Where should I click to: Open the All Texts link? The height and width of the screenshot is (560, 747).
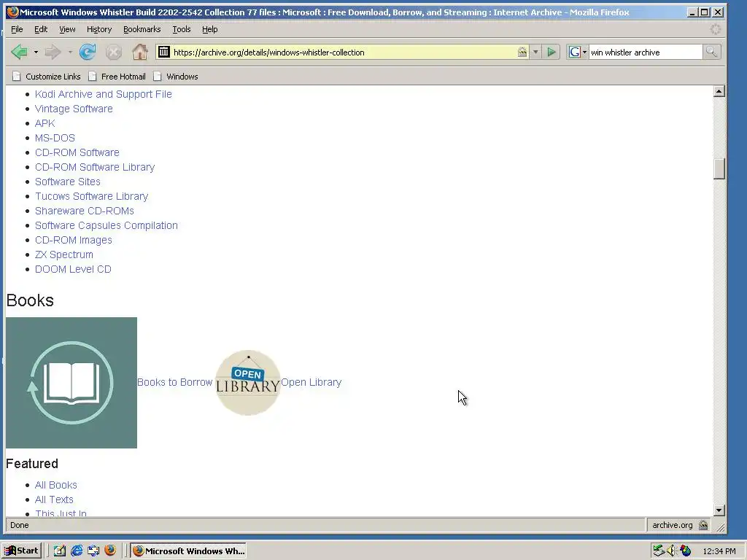point(54,499)
